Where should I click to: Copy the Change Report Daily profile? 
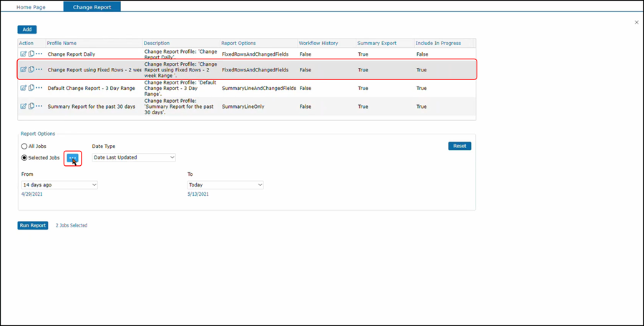tap(31, 54)
